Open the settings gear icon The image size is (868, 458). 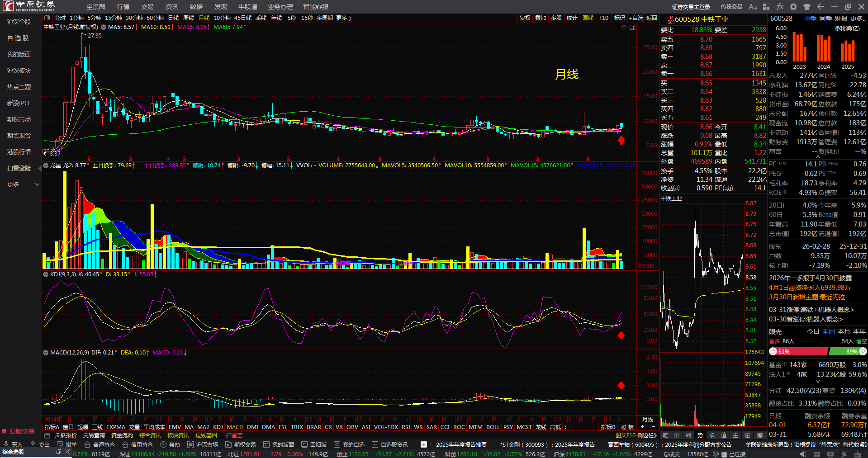coord(793,7)
